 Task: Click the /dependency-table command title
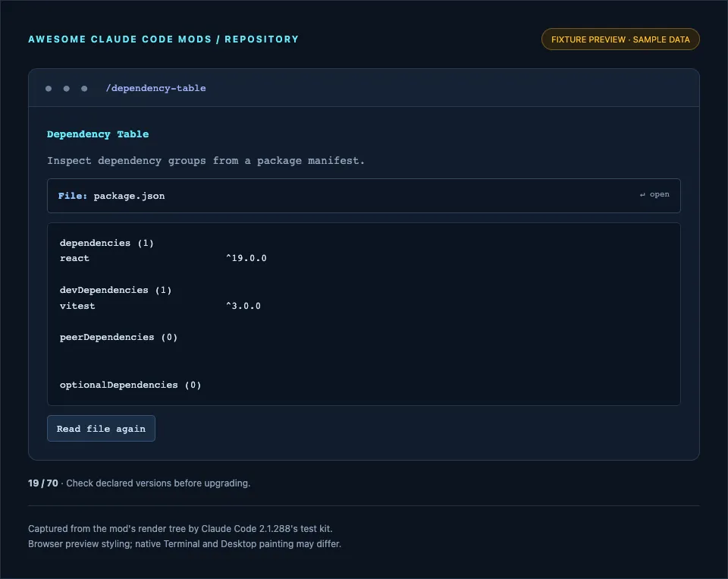coord(155,88)
